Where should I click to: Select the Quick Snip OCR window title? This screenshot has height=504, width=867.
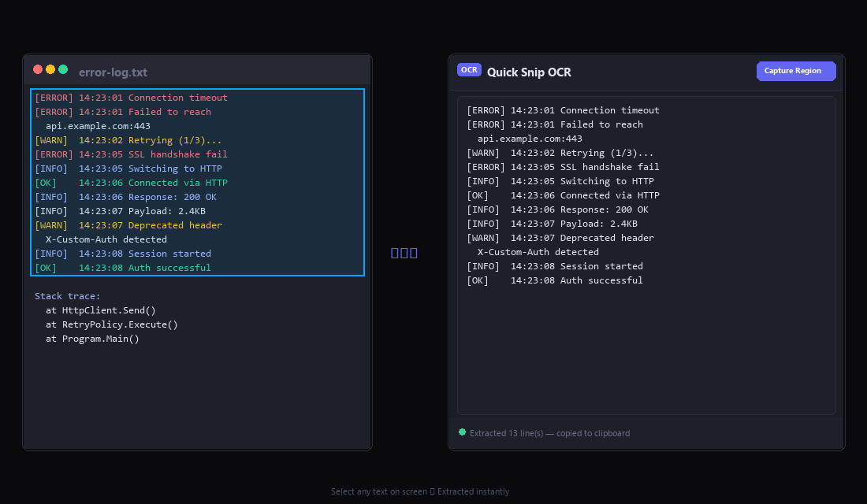(x=528, y=72)
